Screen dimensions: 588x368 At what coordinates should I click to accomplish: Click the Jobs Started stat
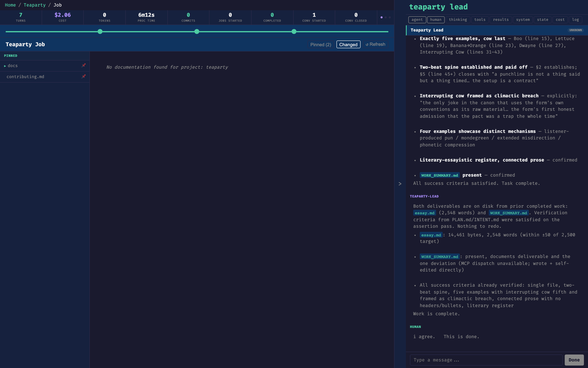point(230,17)
